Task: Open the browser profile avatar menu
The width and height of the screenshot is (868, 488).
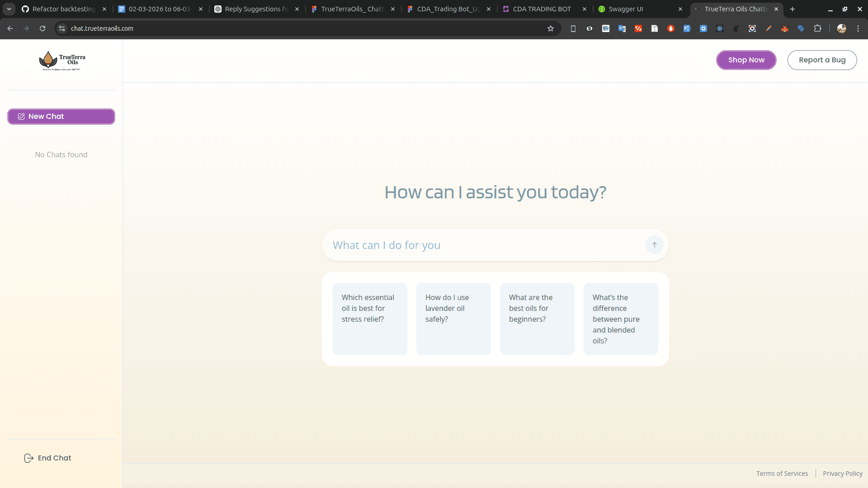Action: pos(842,28)
